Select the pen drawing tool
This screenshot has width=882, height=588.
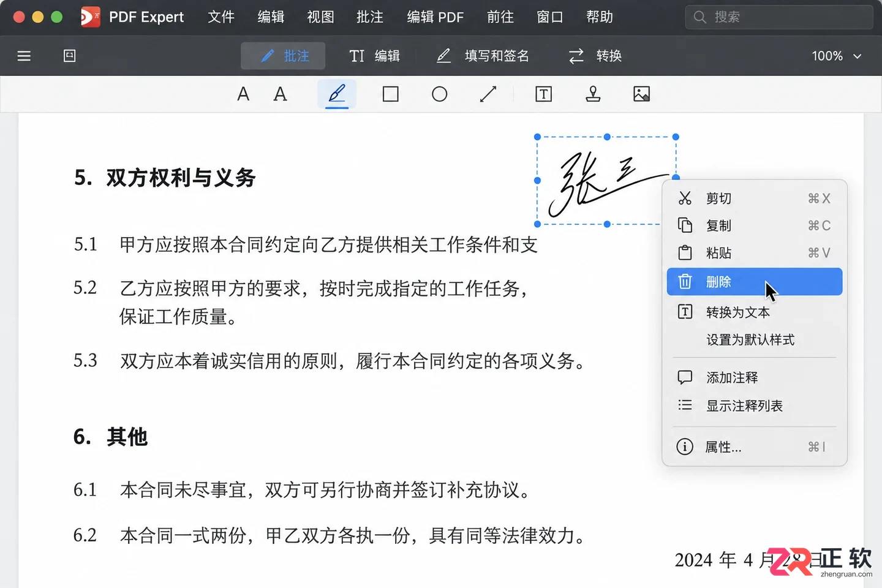(x=337, y=94)
